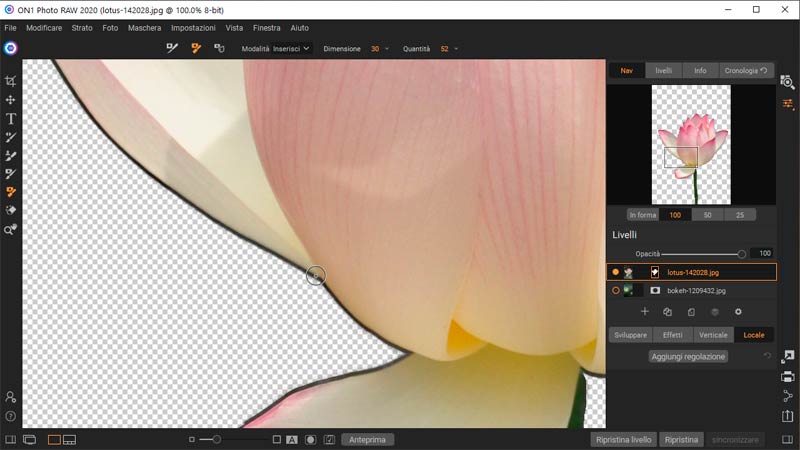Open the layer settings gear icon

(738, 312)
